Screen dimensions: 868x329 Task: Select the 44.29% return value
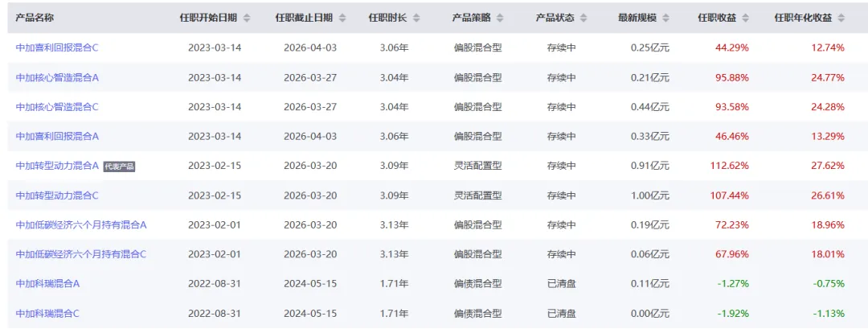732,47
